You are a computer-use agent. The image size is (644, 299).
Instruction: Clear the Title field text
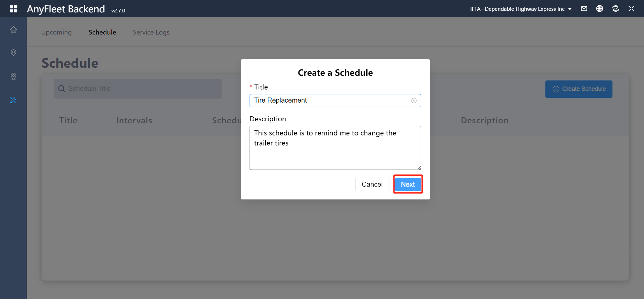[x=414, y=101]
